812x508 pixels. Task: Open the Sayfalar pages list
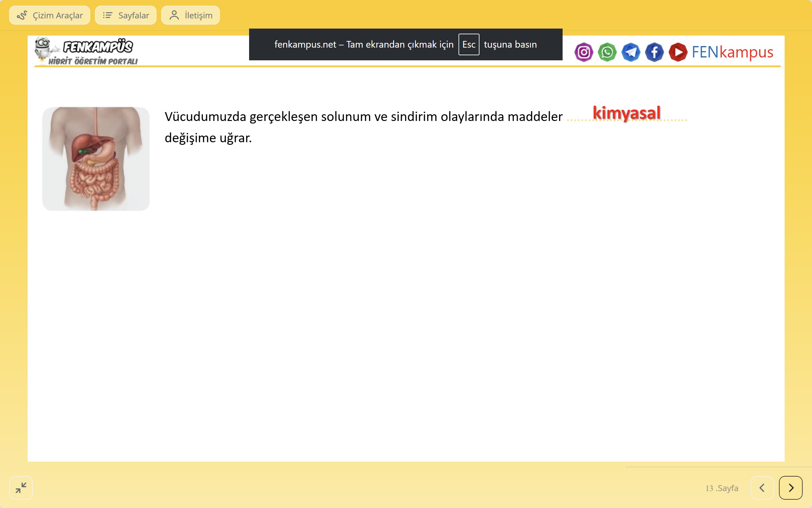point(126,16)
